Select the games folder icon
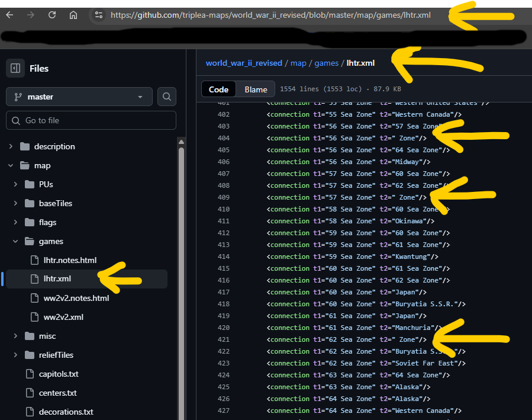532x420 pixels. 30,242
